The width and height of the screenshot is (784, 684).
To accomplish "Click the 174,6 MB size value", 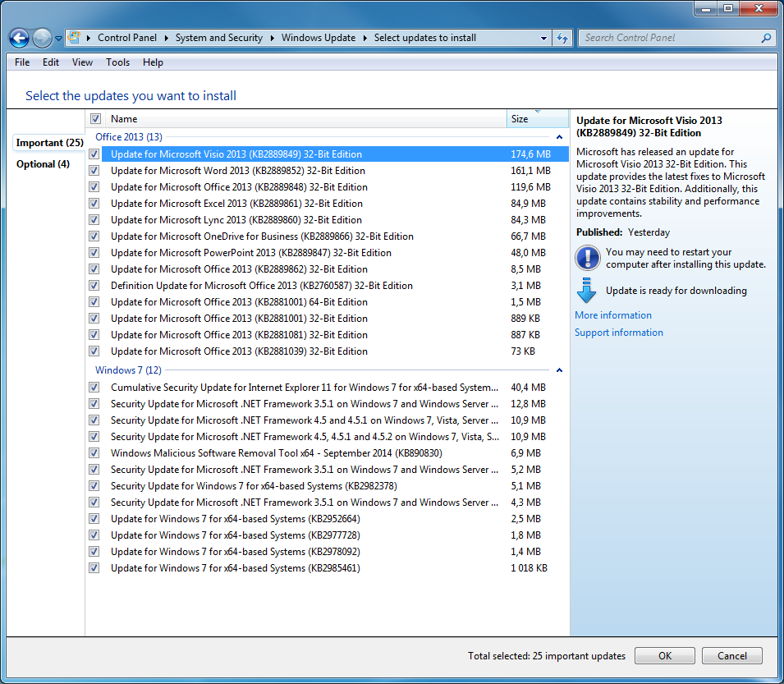I will (530, 154).
